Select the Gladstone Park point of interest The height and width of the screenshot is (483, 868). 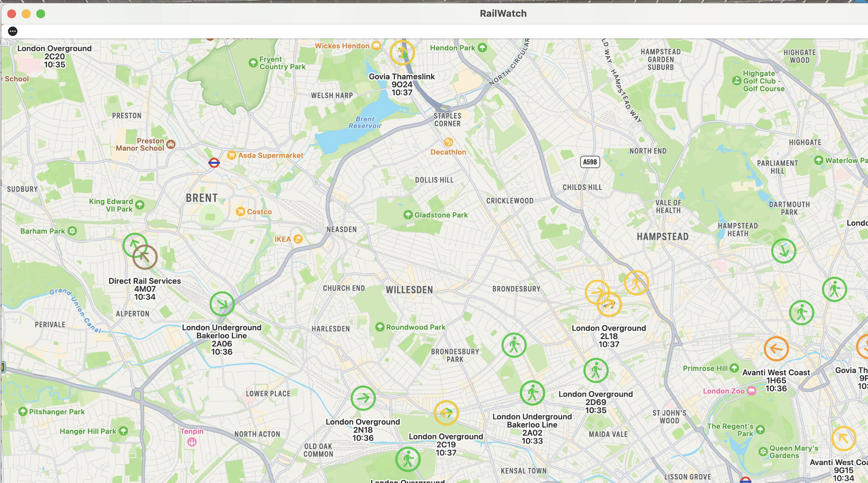pos(408,215)
